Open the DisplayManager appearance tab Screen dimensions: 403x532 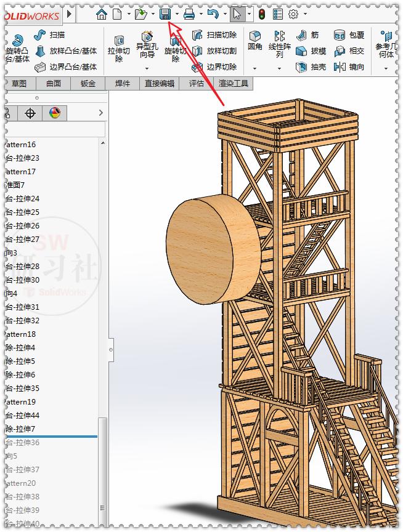click(55, 113)
